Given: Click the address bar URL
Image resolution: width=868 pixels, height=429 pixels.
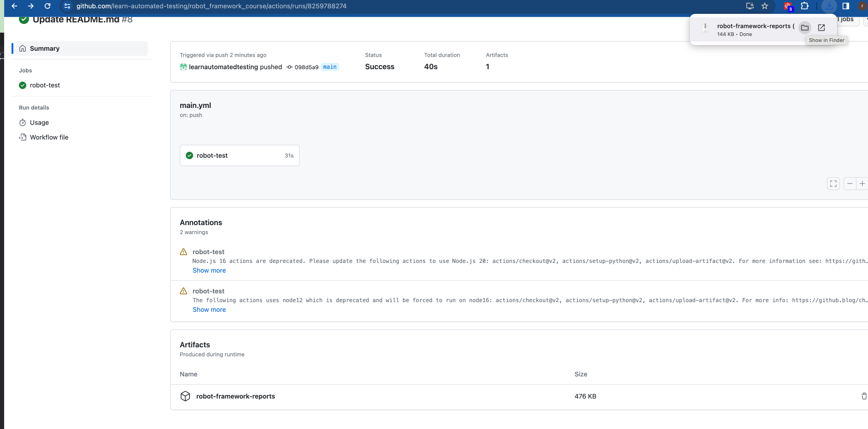Looking at the screenshot, I should 212,6.
